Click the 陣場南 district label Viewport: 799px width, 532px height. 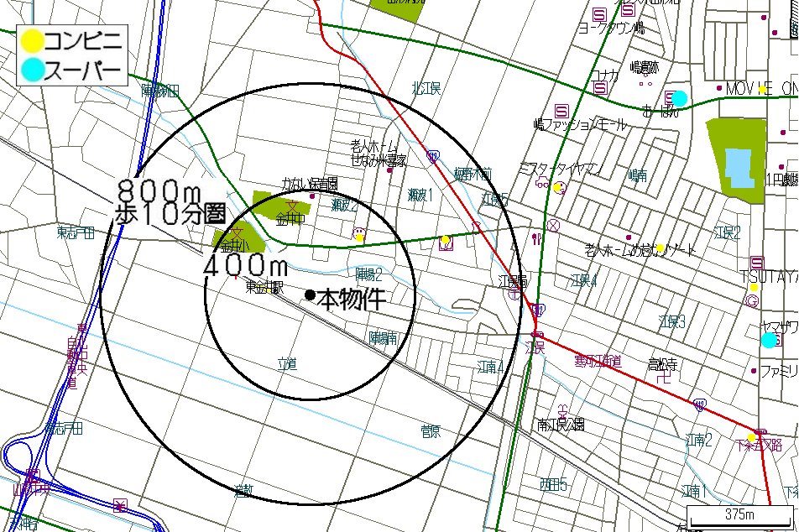384,338
